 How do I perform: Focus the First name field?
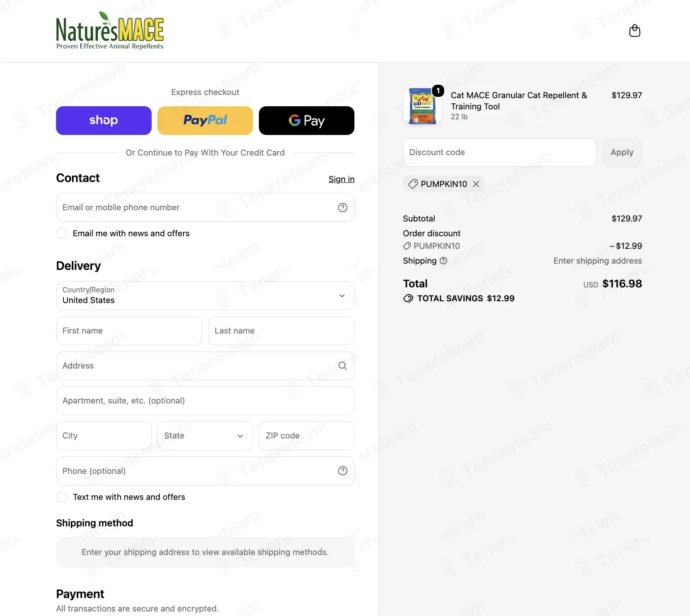click(129, 331)
